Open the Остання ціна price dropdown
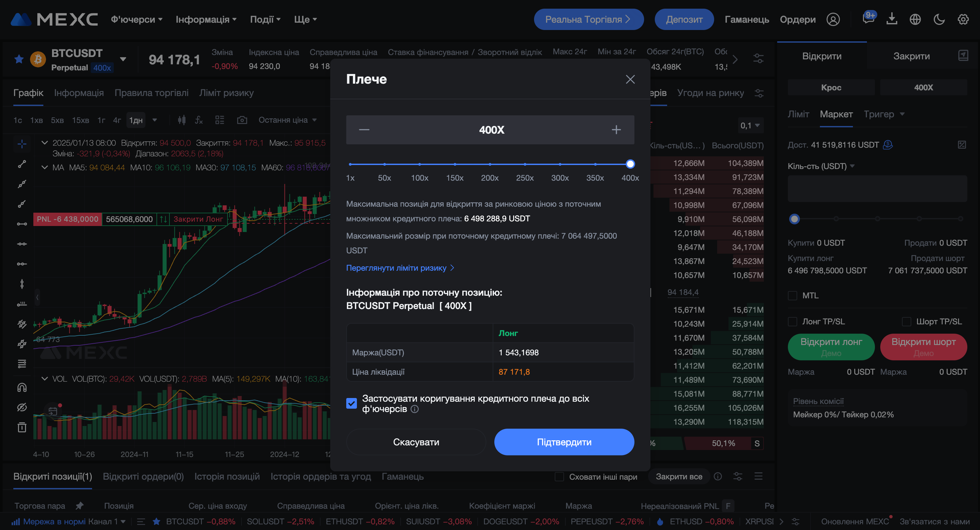Image resolution: width=980 pixels, height=530 pixels. 287,120
